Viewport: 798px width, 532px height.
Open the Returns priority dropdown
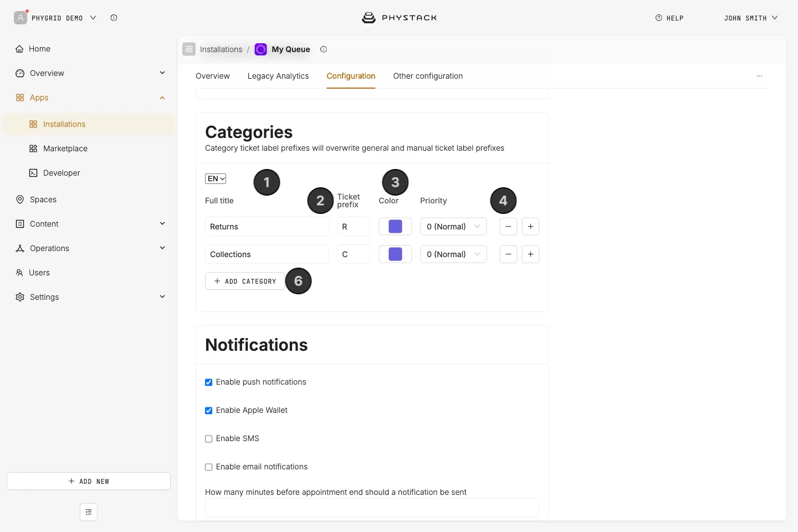(453, 227)
